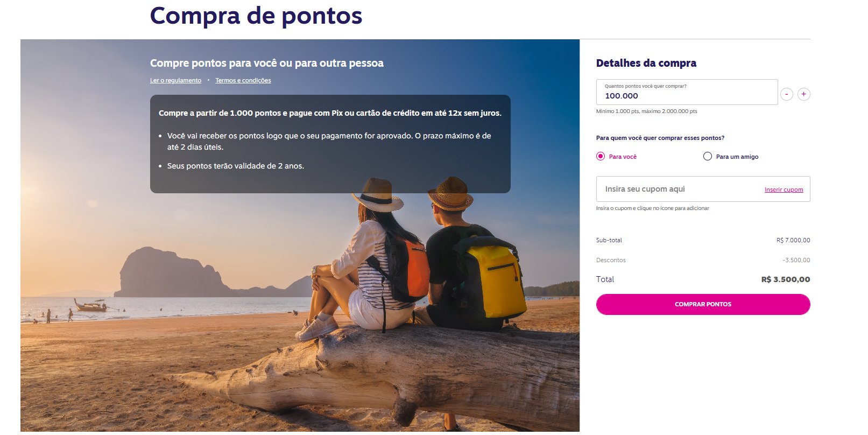Click the Descontos value -3.500,00
The image size is (868, 435).
(x=796, y=260)
